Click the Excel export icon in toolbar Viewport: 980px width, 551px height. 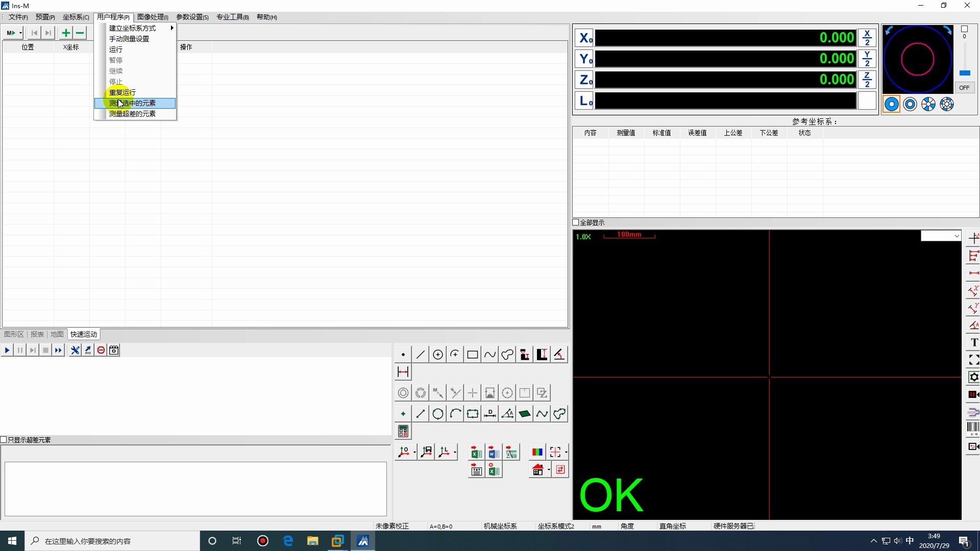[476, 452]
